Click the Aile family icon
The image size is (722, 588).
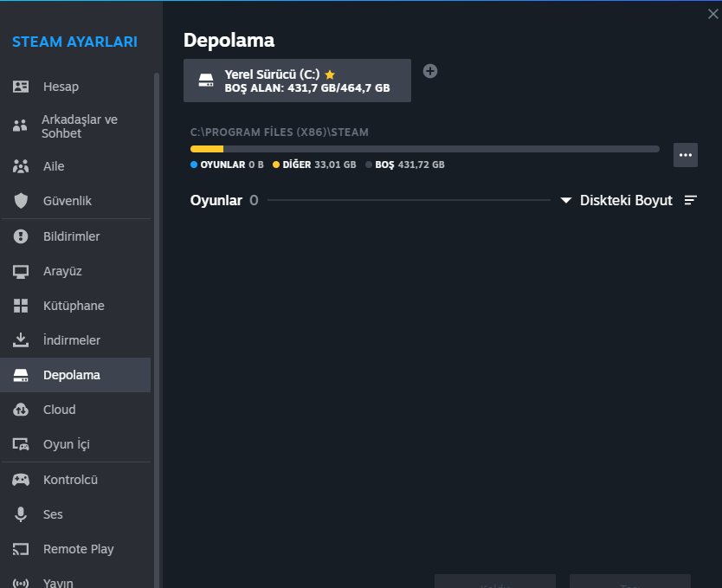21,166
